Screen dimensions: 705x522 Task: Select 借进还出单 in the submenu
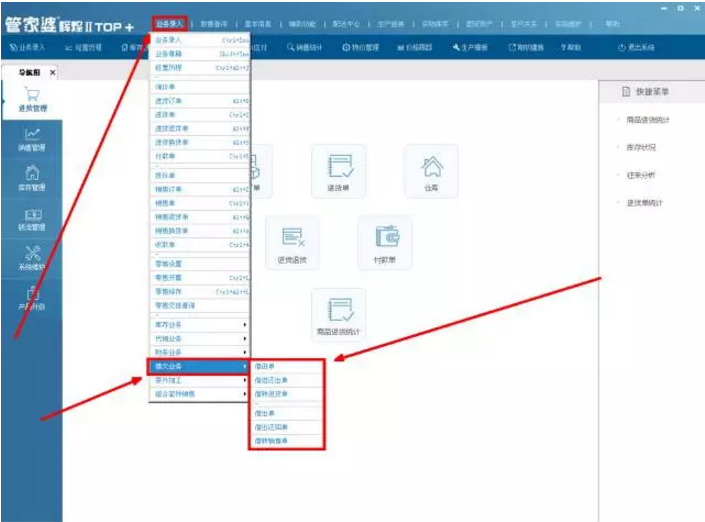(286, 380)
